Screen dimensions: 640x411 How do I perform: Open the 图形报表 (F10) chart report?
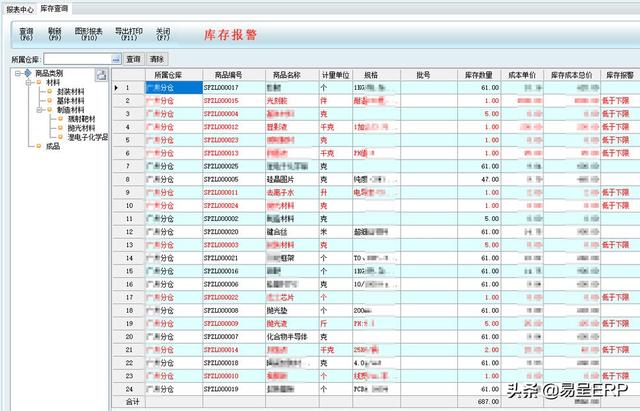88,34
